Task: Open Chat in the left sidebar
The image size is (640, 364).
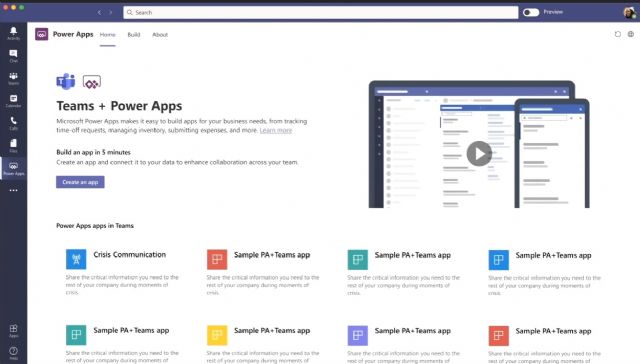Action: [13, 56]
